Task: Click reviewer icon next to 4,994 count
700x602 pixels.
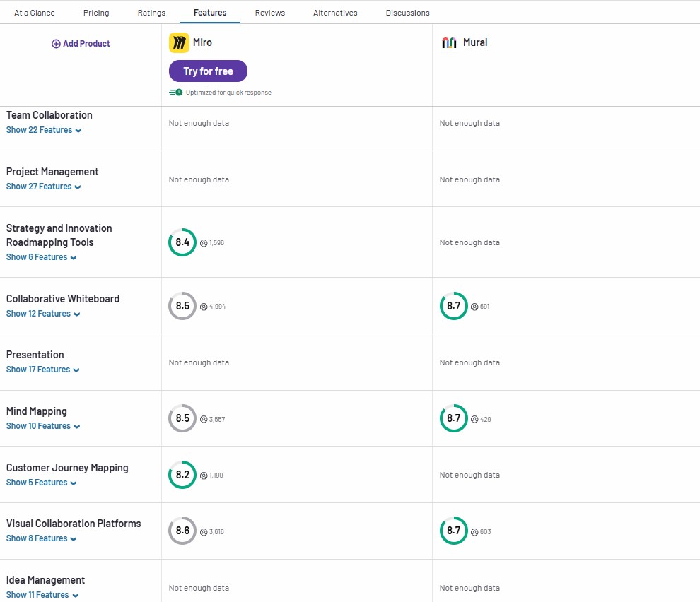Action: click(204, 307)
